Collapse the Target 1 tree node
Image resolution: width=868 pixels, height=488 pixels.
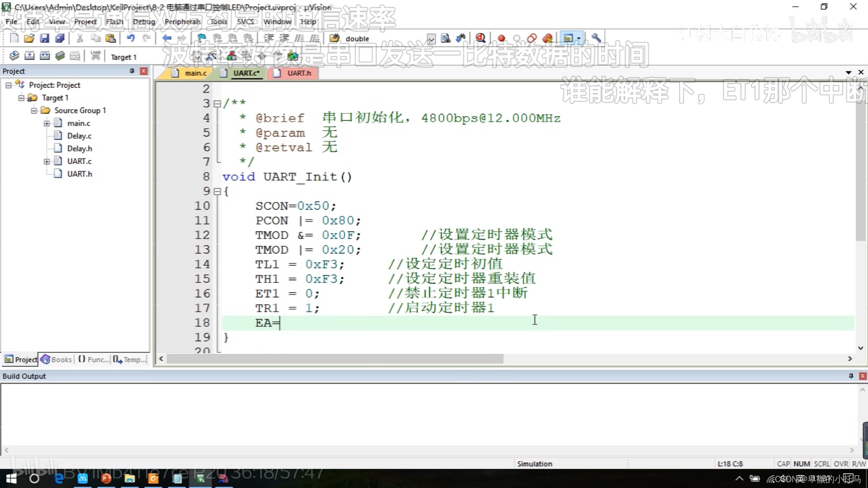click(21, 98)
